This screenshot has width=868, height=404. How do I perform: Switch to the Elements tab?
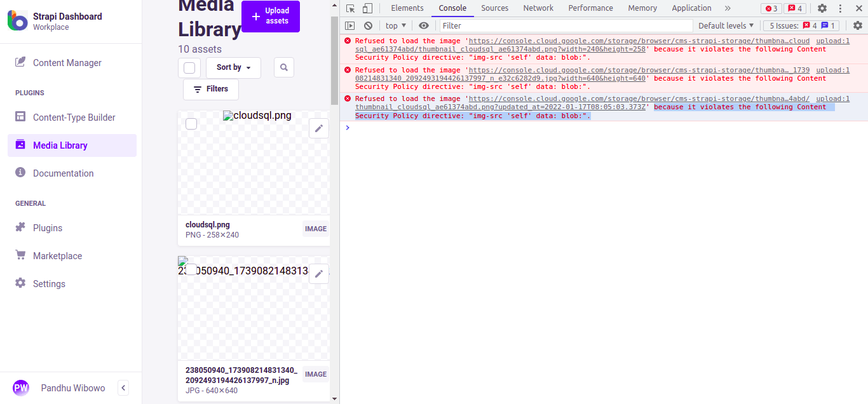[407, 8]
